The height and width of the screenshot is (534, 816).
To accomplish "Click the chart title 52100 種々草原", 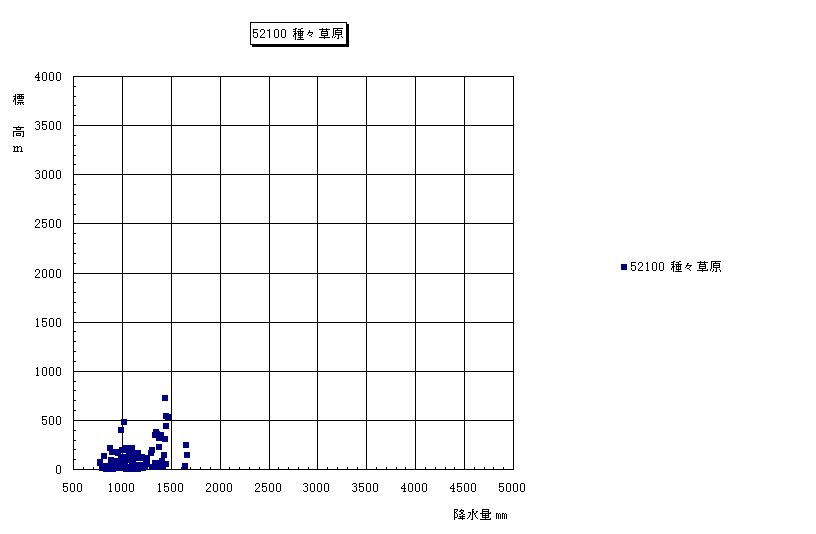I will [x=299, y=34].
